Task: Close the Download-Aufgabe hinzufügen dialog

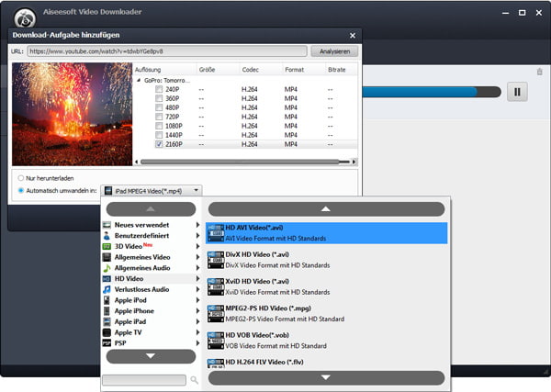Action: point(353,36)
